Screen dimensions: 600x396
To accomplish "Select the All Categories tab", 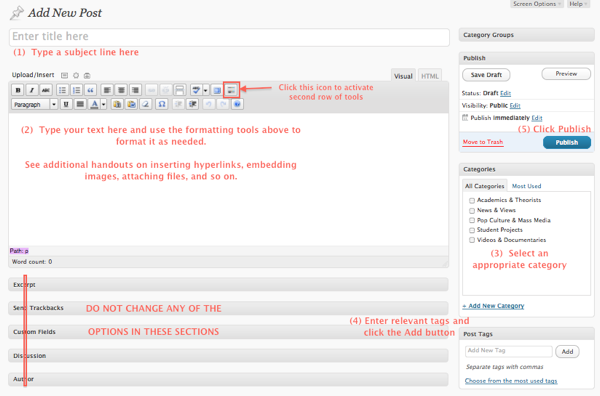I will click(x=484, y=186).
